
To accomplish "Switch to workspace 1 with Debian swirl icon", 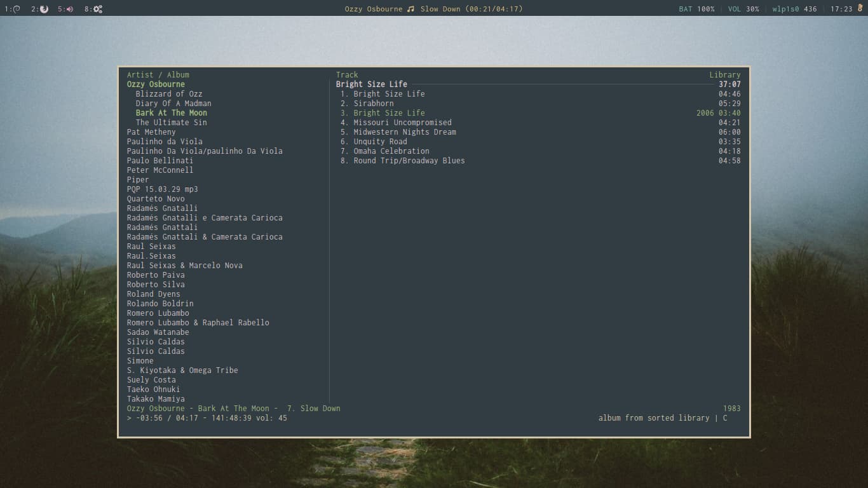I will click(x=13, y=9).
